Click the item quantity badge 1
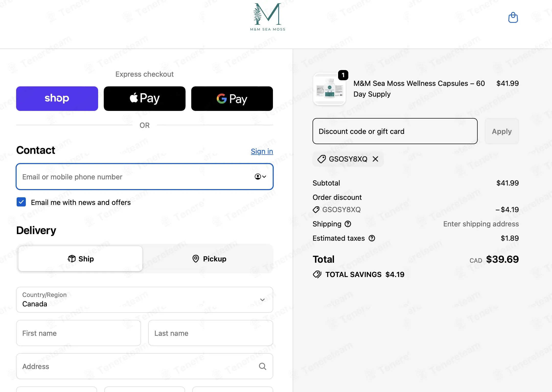This screenshot has width=552, height=392. click(343, 75)
